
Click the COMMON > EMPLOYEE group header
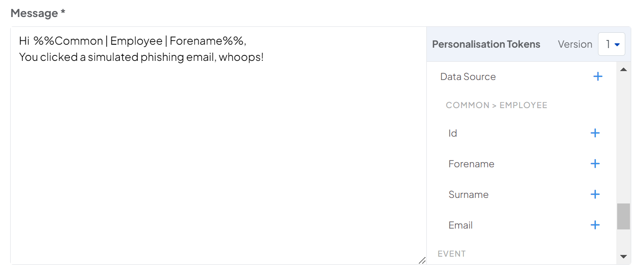click(496, 105)
